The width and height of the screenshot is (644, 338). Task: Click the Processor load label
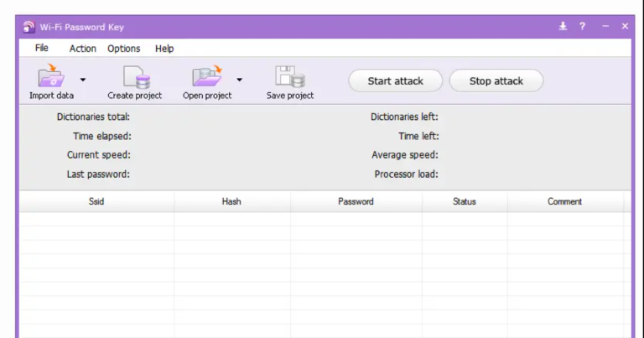tap(406, 174)
